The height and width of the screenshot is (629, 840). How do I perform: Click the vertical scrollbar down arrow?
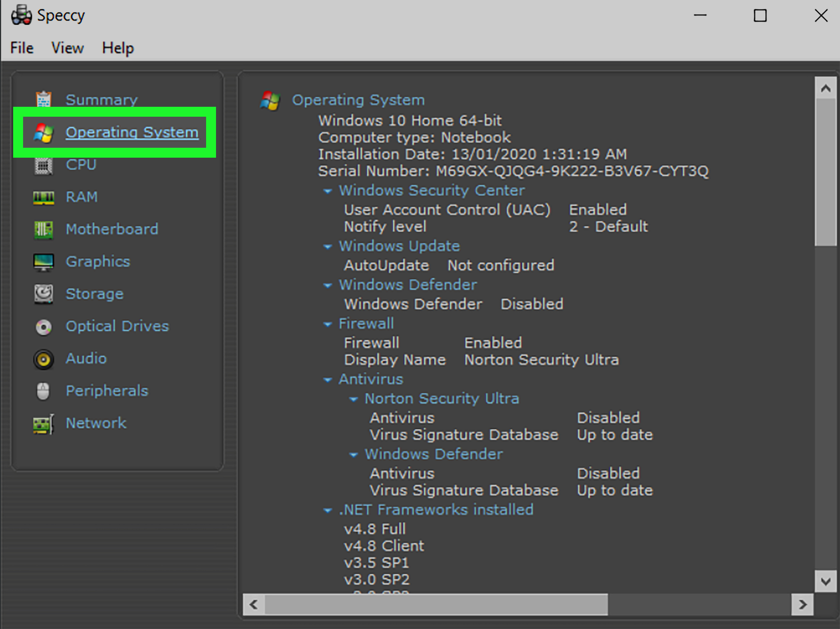click(826, 581)
